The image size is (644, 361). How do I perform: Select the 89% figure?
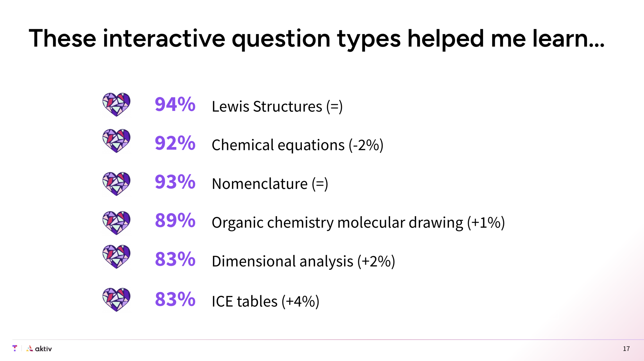coord(175,220)
